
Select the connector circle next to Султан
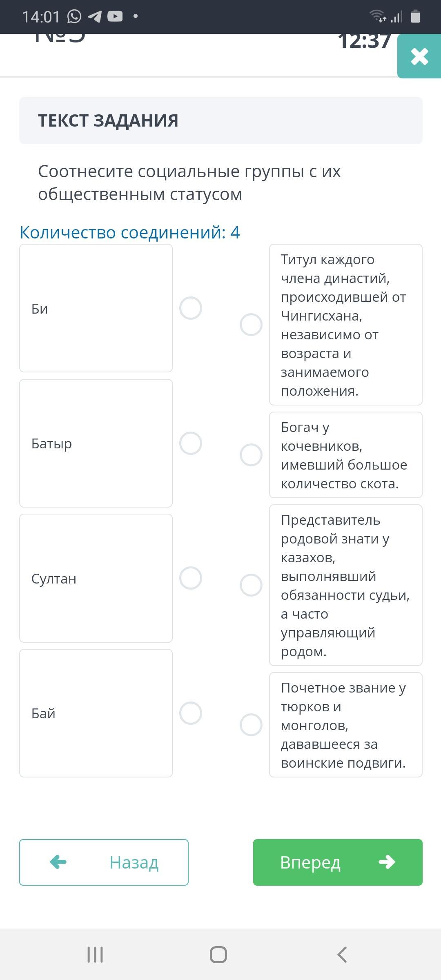point(191,578)
